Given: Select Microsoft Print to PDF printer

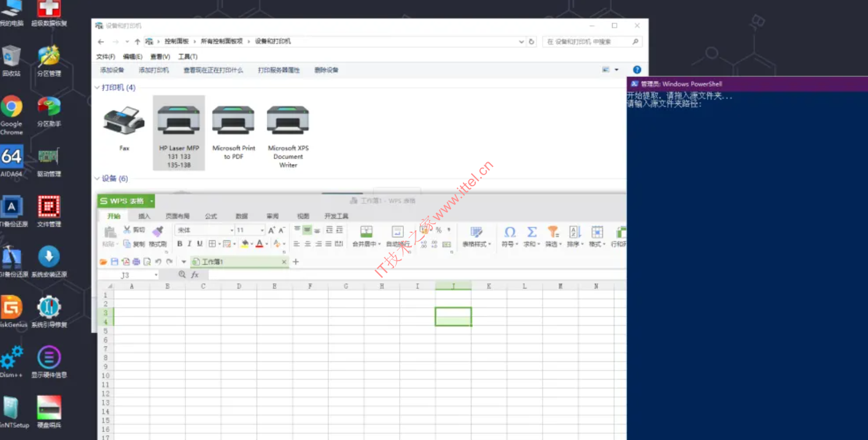Looking at the screenshot, I should pyautogui.click(x=233, y=121).
